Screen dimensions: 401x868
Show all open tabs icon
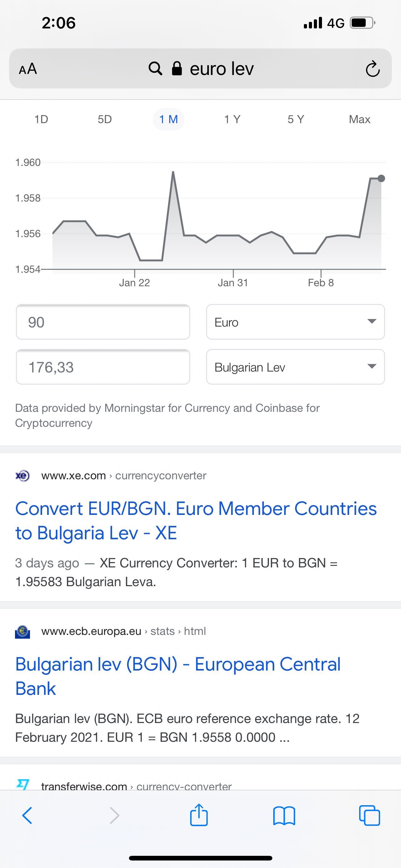(x=369, y=816)
